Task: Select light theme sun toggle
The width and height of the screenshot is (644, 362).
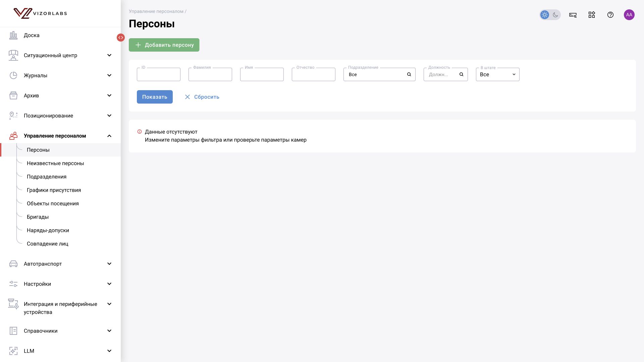Action: (545, 15)
